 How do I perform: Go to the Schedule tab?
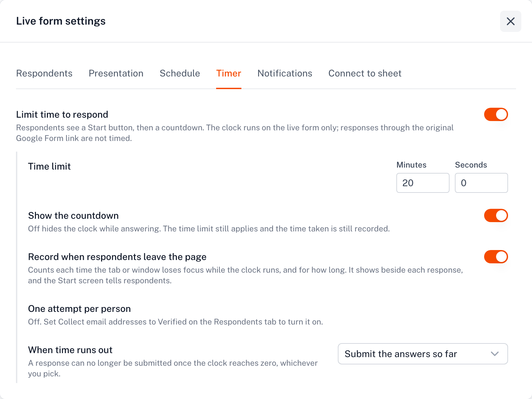180,73
